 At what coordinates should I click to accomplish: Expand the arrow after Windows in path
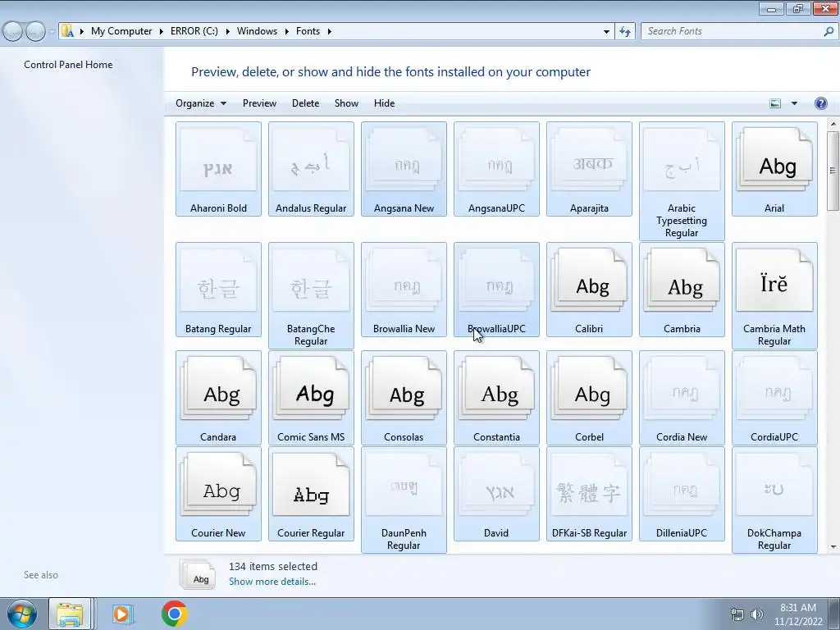[286, 31]
